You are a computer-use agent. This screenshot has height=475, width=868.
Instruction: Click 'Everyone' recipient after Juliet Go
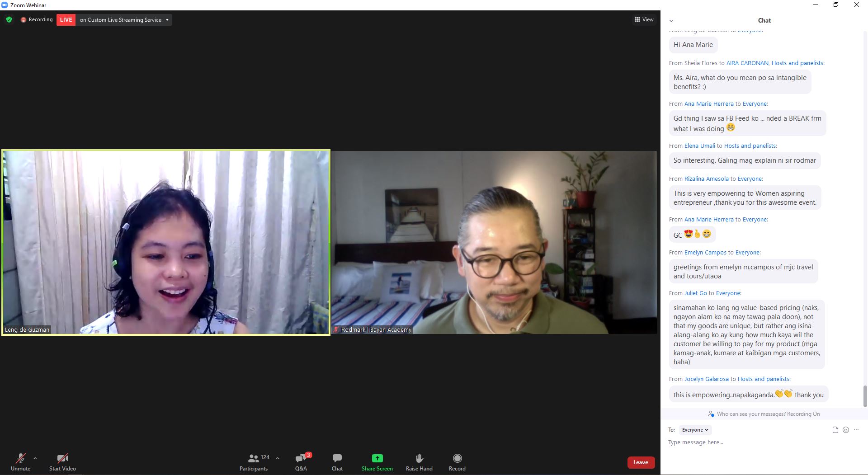[728, 293]
